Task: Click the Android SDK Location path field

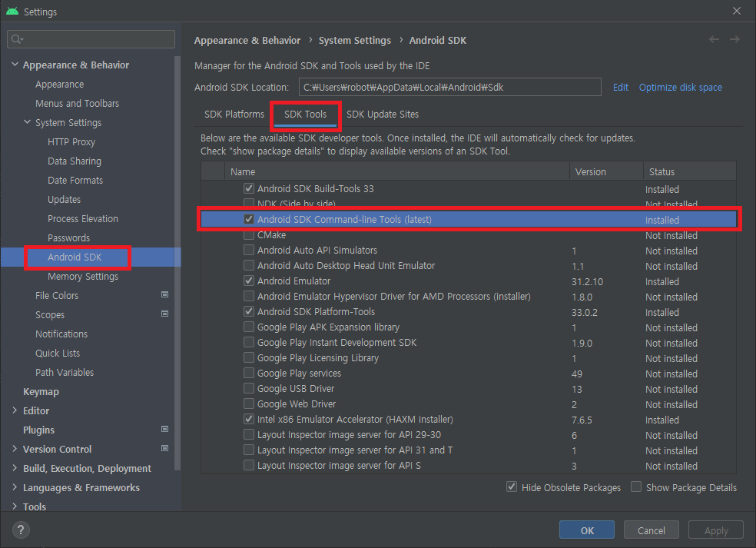Action: tap(450, 88)
